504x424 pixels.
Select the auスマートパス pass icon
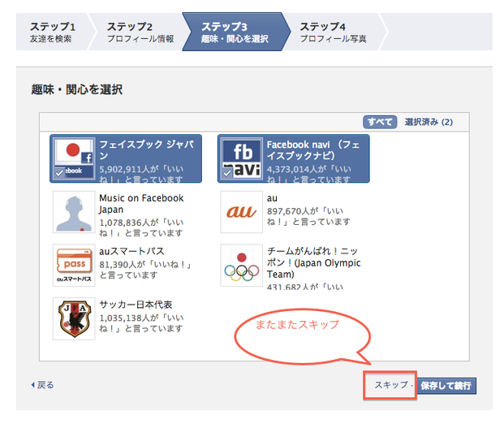point(74,266)
